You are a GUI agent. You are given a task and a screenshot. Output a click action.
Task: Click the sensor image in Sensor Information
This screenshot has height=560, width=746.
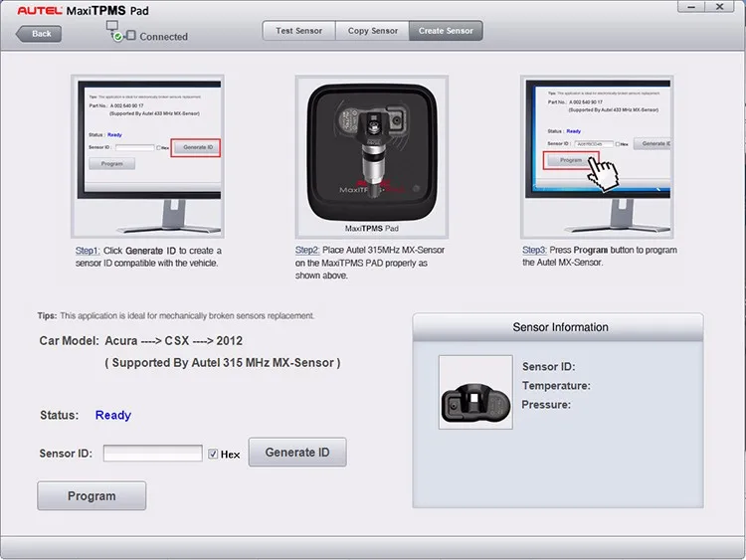[475, 392]
